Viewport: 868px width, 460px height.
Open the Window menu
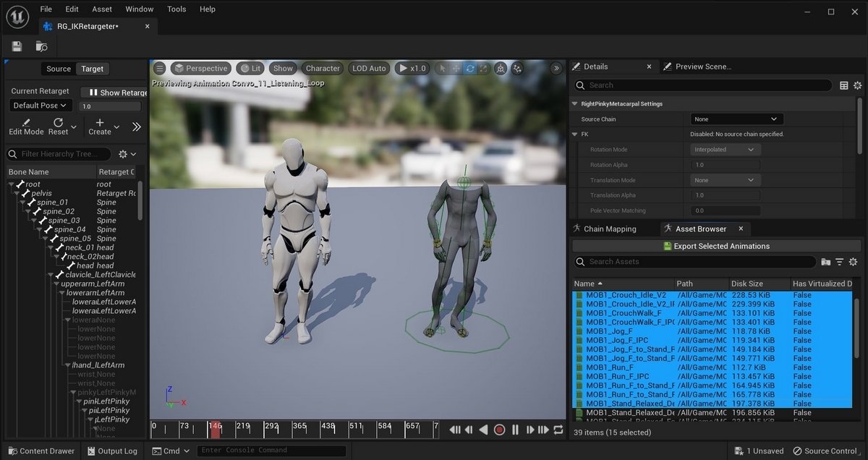tap(139, 9)
